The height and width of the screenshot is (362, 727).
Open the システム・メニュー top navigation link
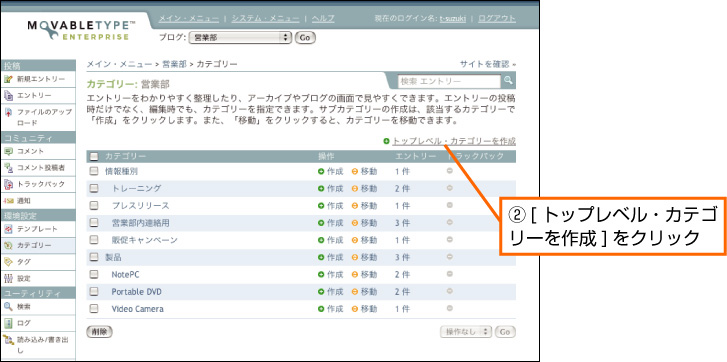point(266,19)
